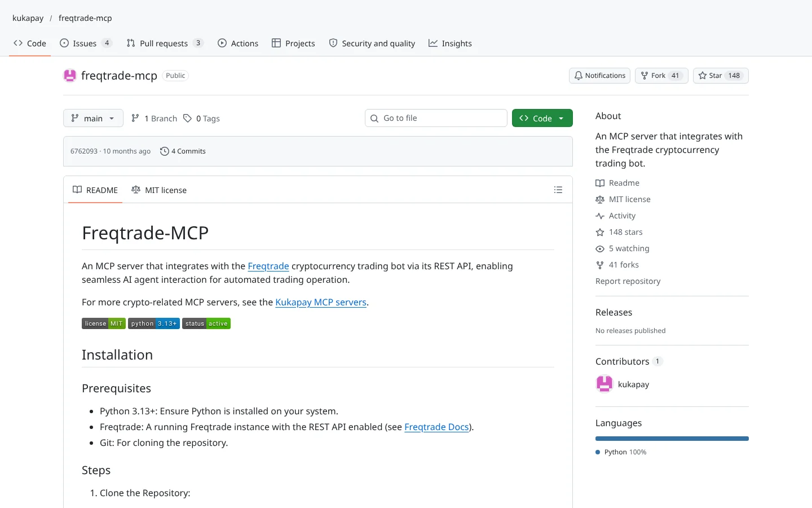812x508 pixels.
Task: Click the branch icon beside 1 Branch
Action: [x=135, y=118]
